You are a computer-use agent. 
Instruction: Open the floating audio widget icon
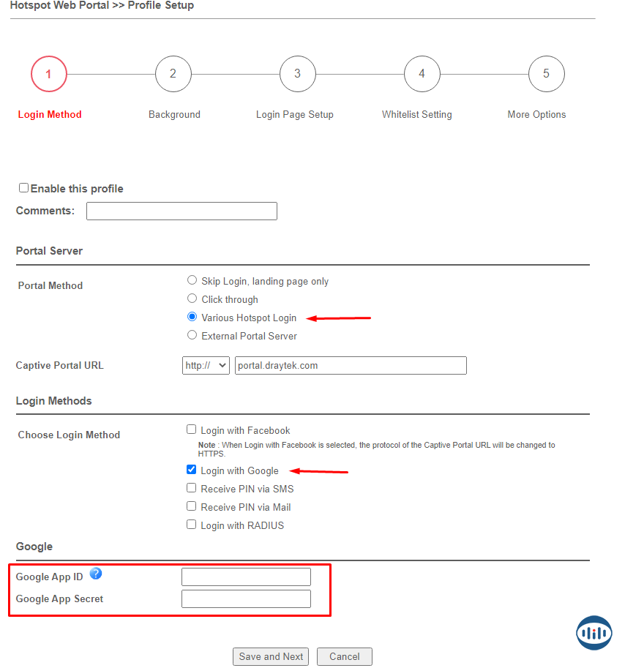594,633
